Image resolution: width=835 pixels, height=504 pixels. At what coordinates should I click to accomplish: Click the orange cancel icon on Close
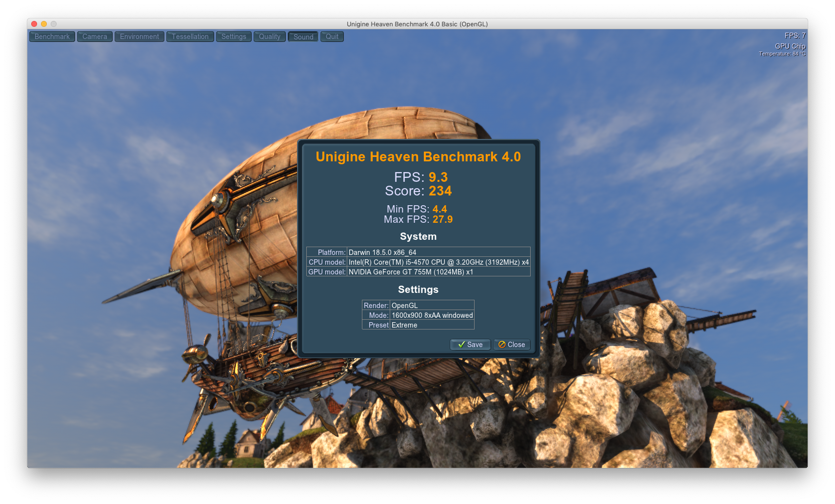(502, 345)
